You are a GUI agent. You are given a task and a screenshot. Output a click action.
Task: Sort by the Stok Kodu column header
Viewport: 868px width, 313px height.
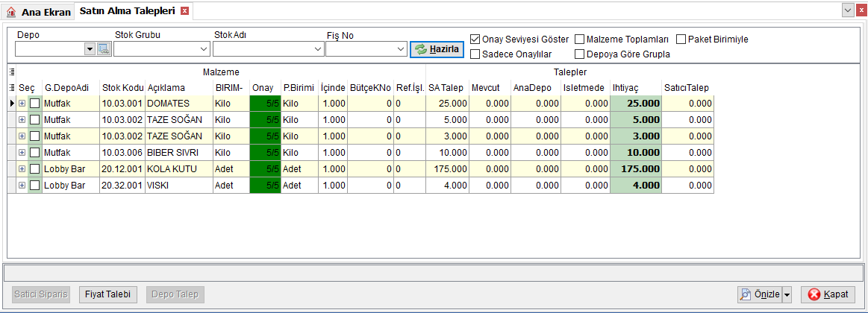coord(122,87)
